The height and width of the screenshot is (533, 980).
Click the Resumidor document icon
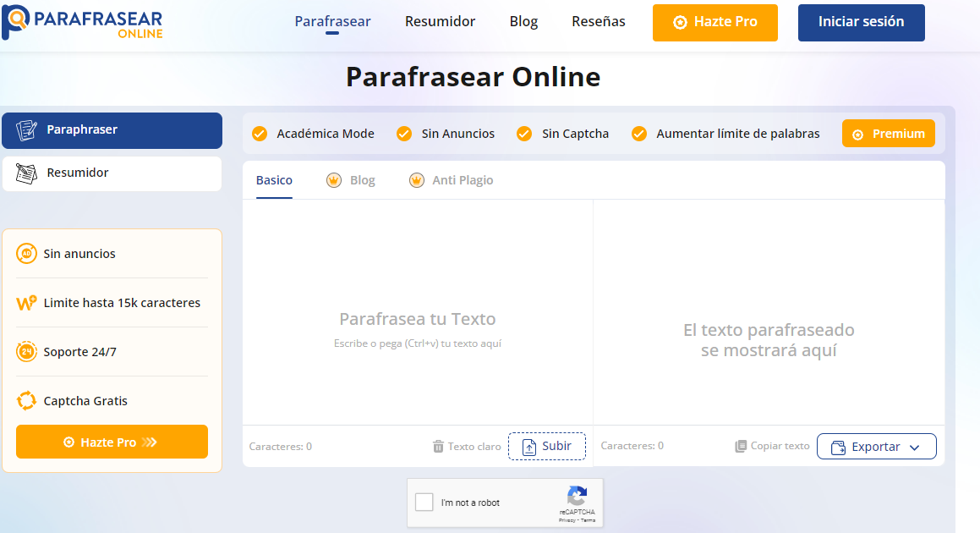click(x=26, y=173)
